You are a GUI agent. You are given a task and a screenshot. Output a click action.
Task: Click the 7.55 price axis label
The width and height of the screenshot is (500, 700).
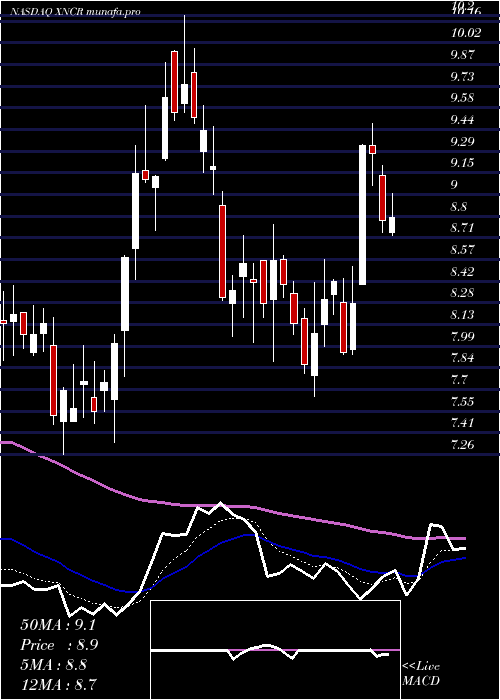click(462, 401)
